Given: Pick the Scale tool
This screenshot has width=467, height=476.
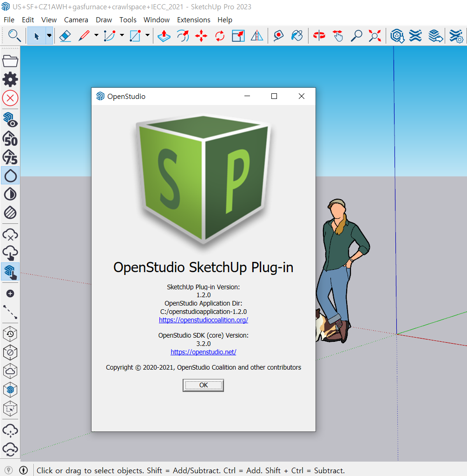Looking at the screenshot, I should click(238, 36).
